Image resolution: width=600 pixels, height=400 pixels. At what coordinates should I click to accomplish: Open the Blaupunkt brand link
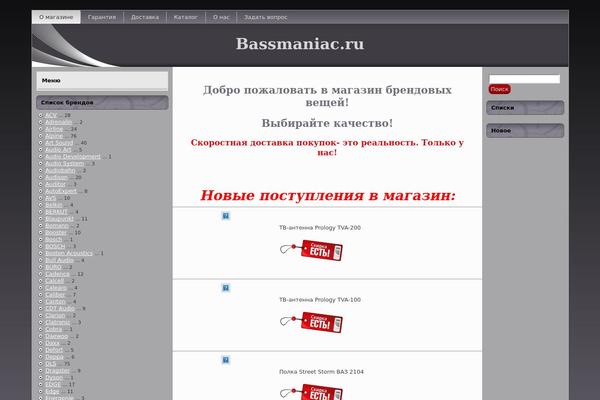point(61,218)
